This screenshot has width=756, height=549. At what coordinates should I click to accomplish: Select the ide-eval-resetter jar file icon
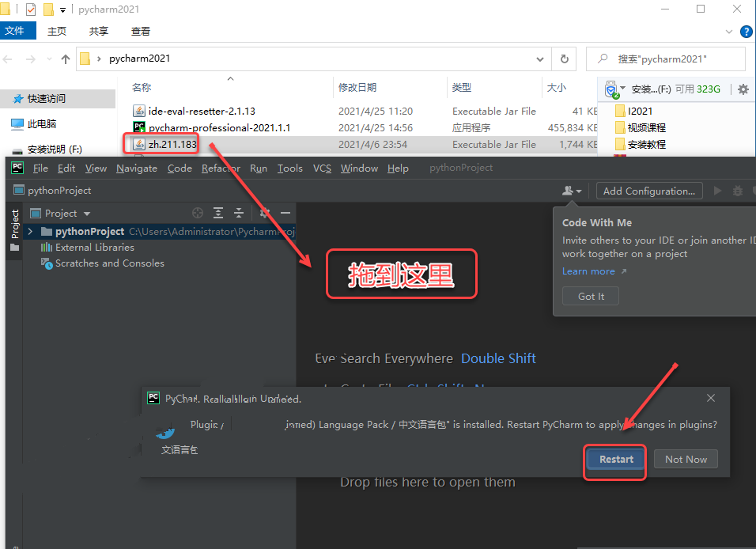[139, 111]
